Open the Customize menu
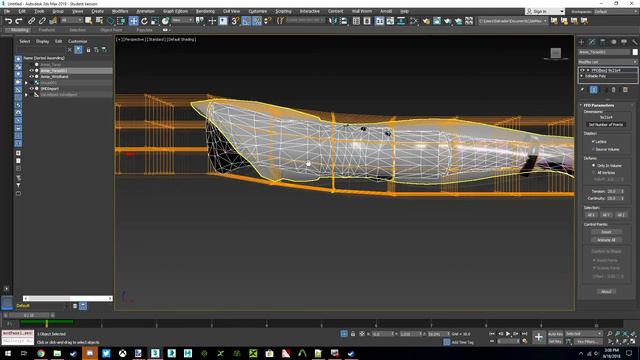640x360 pixels. coord(258,11)
